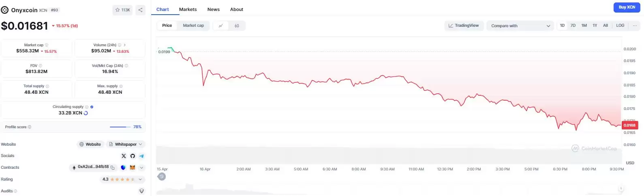Image resolution: width=644 pixels, height=196 pixels.
Task: Open the Compare with dropdown
Action: (520, 26)
